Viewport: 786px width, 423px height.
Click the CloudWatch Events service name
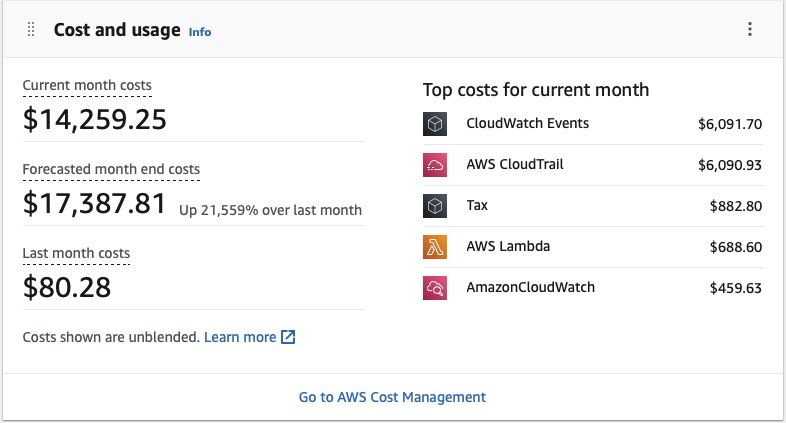tap(527, 123)
